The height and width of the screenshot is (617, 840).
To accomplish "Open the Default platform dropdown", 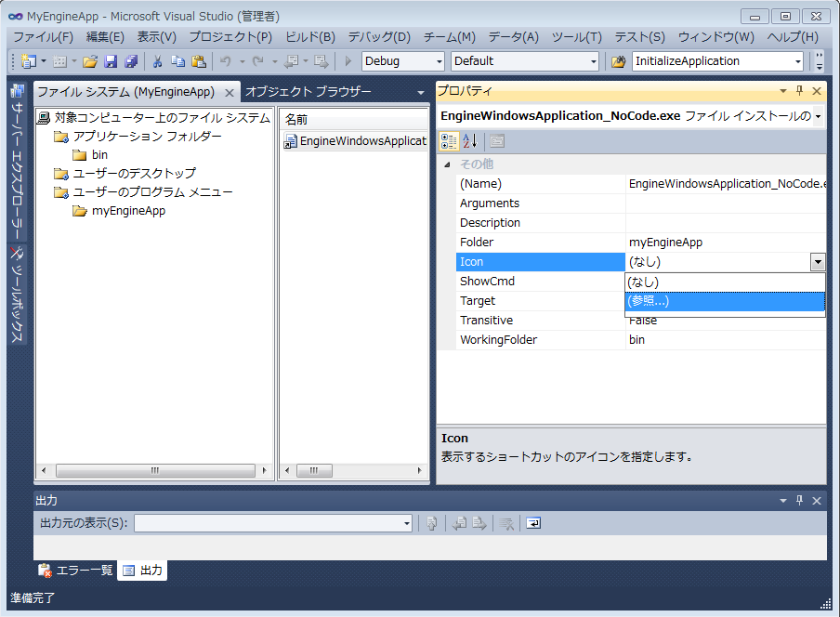I will (x=594, y=61).
